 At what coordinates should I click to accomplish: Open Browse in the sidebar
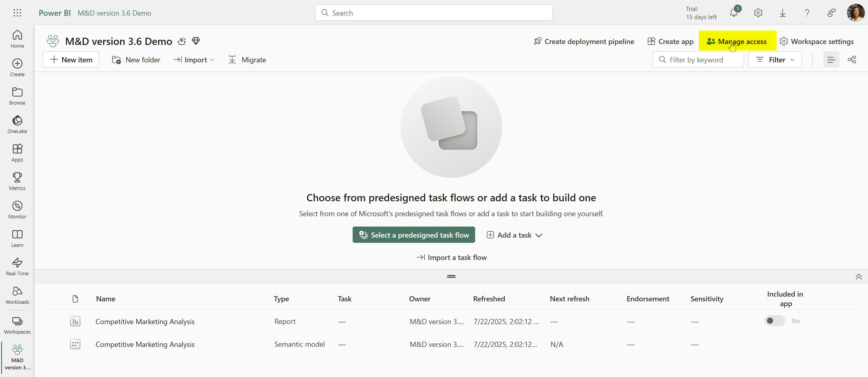coord(17,96)
